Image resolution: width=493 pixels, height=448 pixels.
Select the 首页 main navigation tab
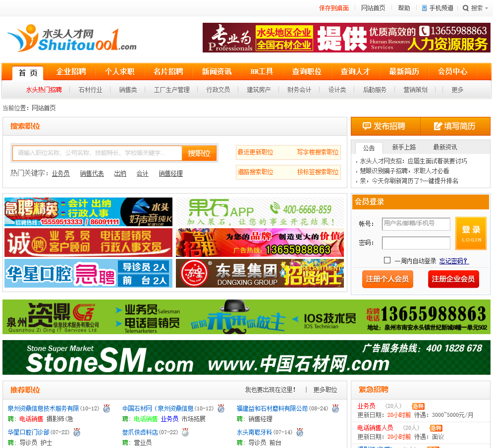point(28,73)
